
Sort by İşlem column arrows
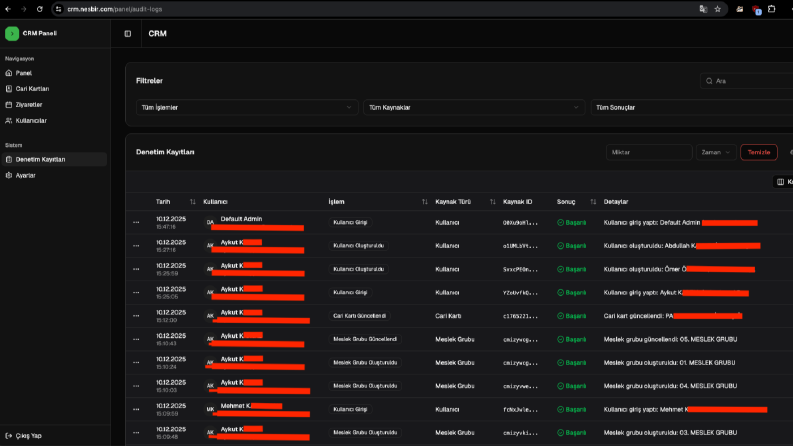tap(424, 202)
